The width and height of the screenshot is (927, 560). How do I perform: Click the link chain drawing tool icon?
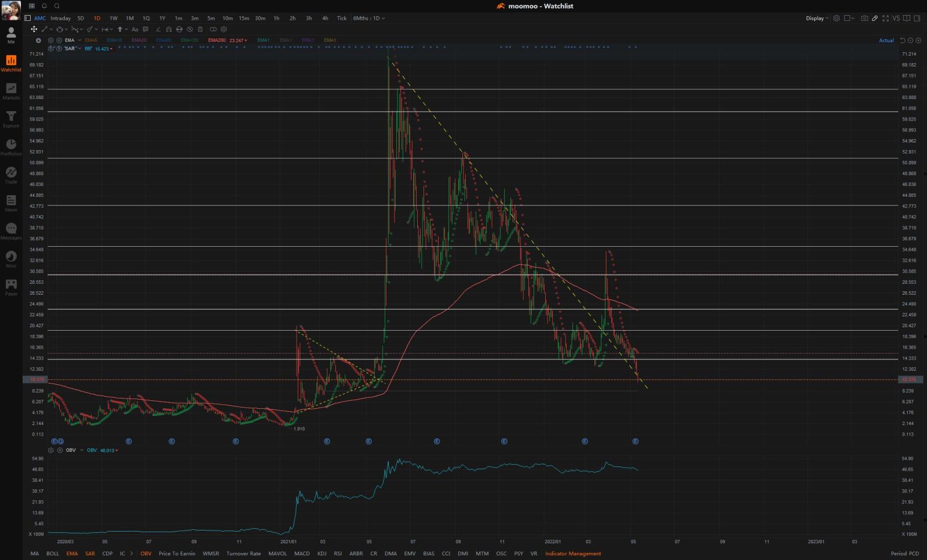[x=213, y=29]
